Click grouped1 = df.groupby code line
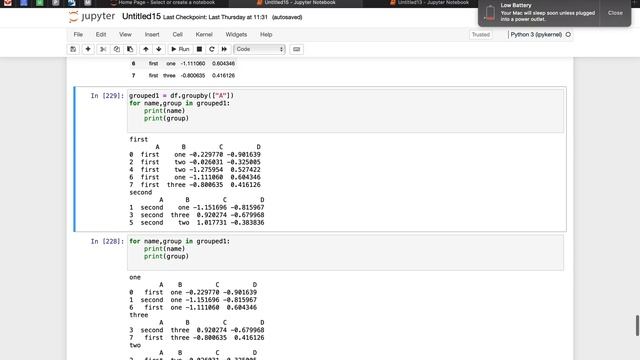Screen dimensions: 640x360 (182, 96)
